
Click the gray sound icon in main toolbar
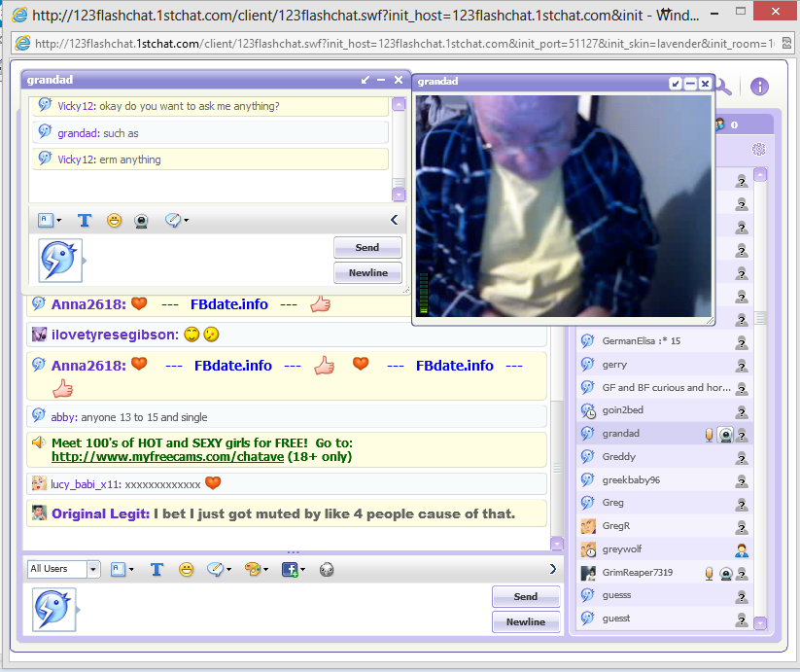[326, 570]
